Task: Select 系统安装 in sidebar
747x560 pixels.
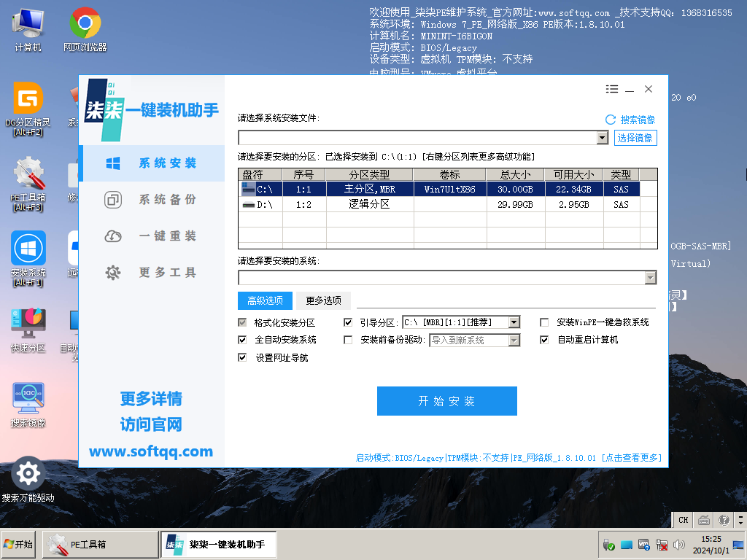Action: pyautogui.click(x=152, y=163)
